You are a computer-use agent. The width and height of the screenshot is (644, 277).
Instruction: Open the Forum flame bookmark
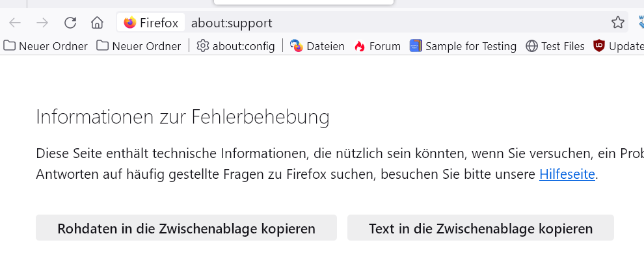377,46
